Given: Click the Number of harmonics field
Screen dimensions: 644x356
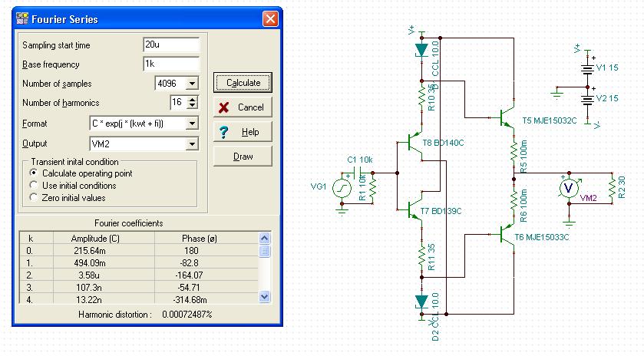Looking at the screenshot, I should (178, 102).
